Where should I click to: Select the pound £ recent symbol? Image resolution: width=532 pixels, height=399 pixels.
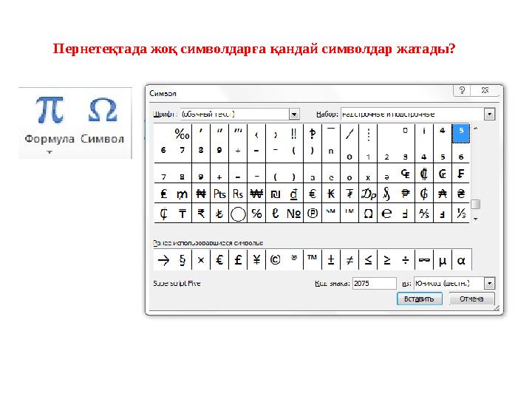(x=238, y=260)
